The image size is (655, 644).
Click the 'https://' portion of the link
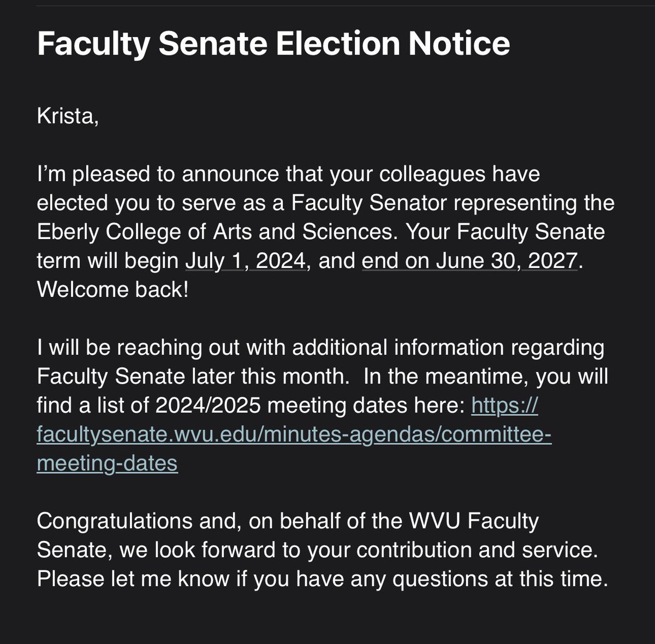click(504, 406)
